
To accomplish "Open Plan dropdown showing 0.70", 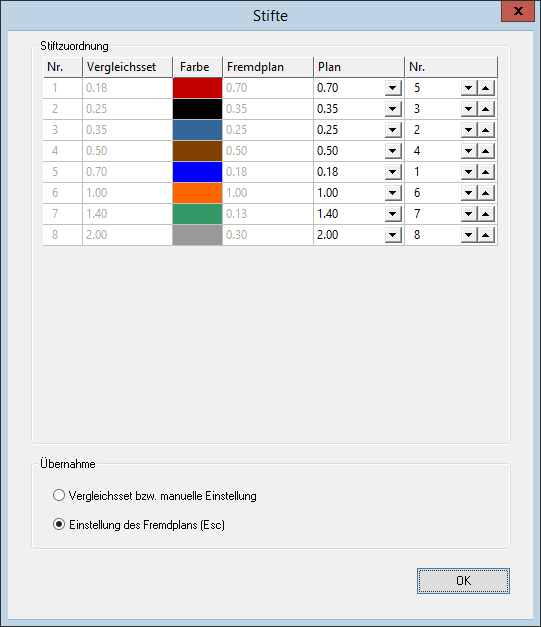I will coord(393,88).
